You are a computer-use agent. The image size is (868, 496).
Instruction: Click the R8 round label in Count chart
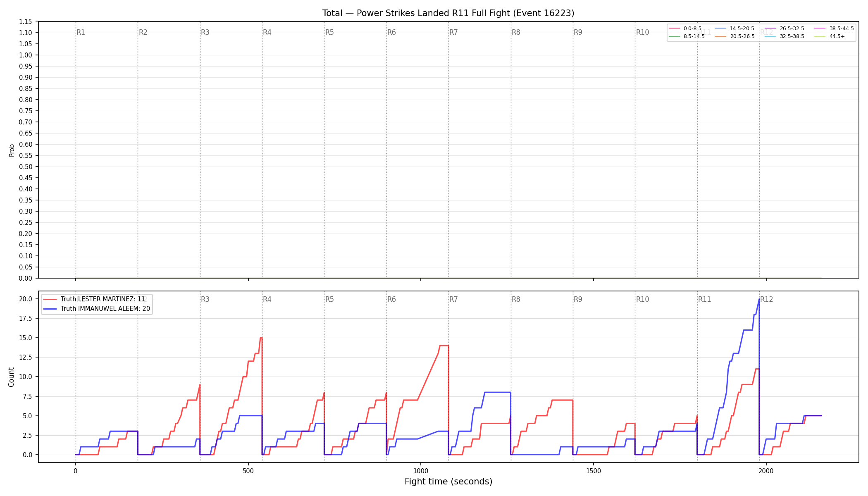[516, 299]
